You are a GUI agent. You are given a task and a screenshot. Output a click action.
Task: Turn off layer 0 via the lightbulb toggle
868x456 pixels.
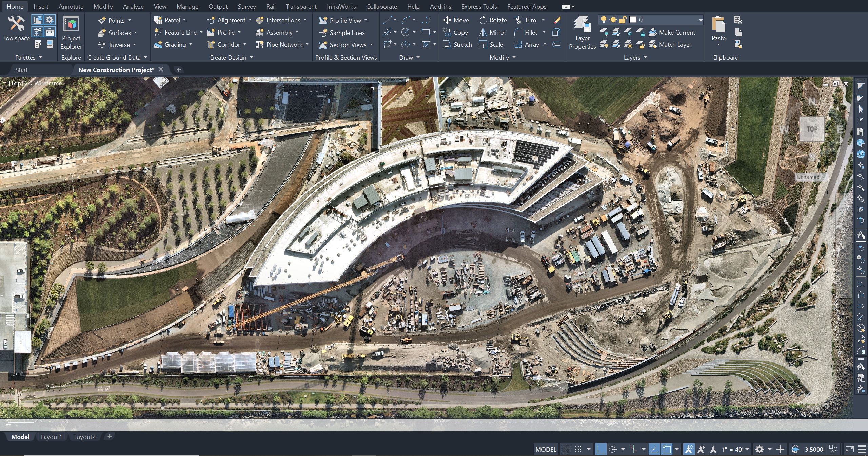pyautogui.click(x=604, y=20)
